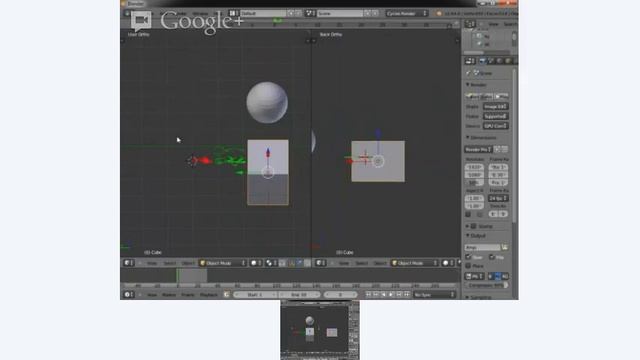Click the Compression percentage slider

tap(487, 285)
